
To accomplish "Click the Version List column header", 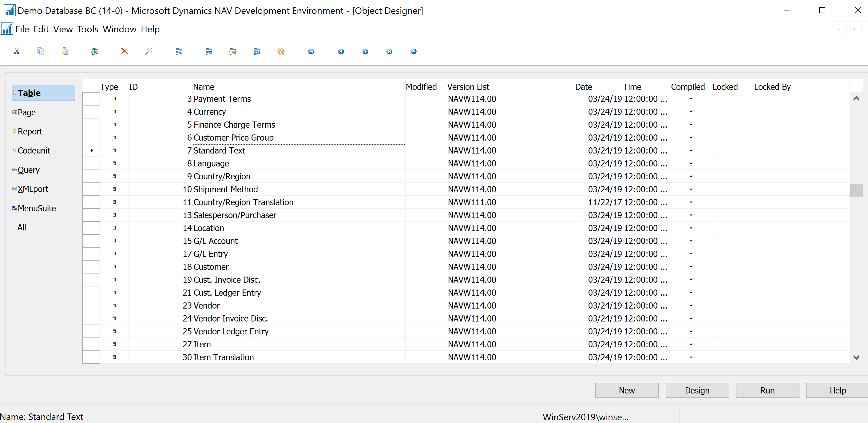I will click(x=510, y=87).
